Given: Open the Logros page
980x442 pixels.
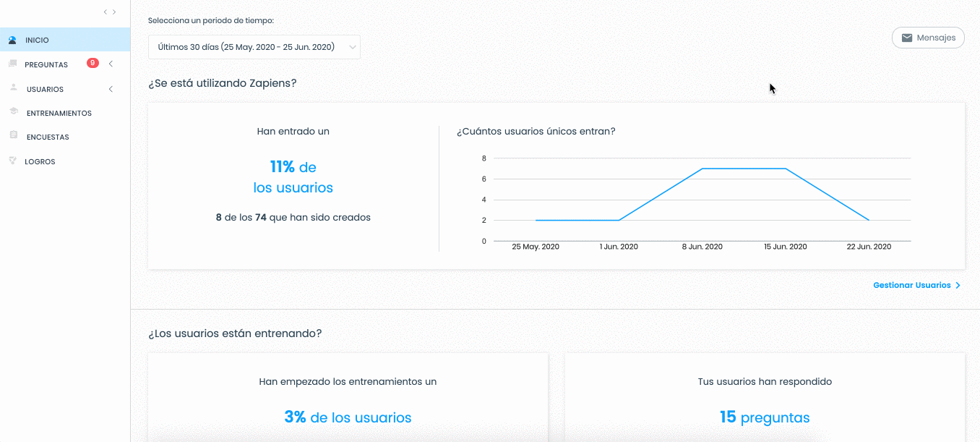Looking at the screenshot, I should (x=40, y=161).
